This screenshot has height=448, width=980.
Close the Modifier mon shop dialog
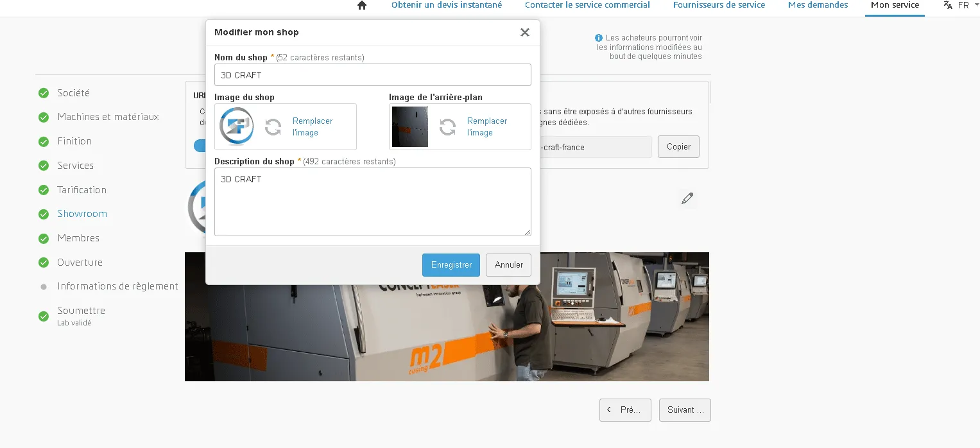pyautogui.click(x=524, y=32)
